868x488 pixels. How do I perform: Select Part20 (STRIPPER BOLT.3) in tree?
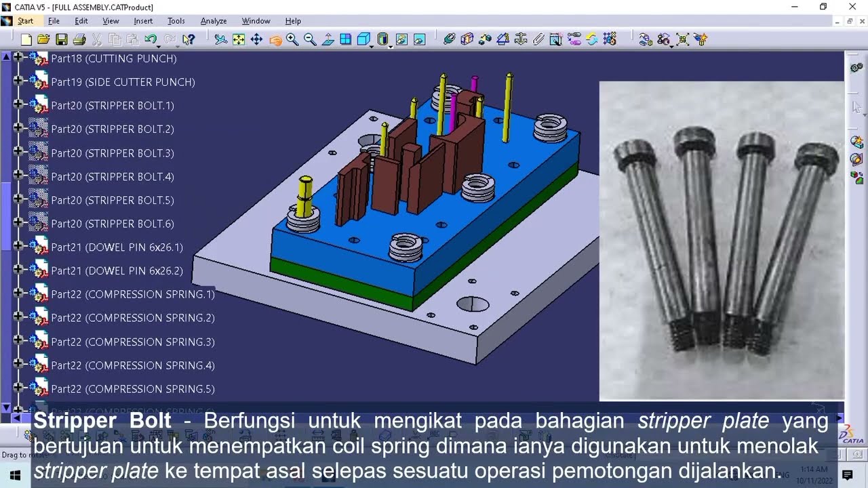point(113,152)
